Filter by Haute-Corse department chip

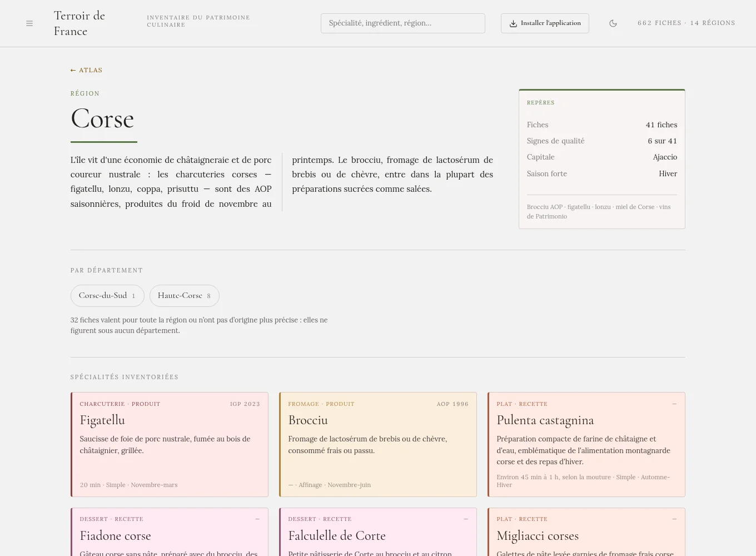pyautogui.click(x=184, y=296)
